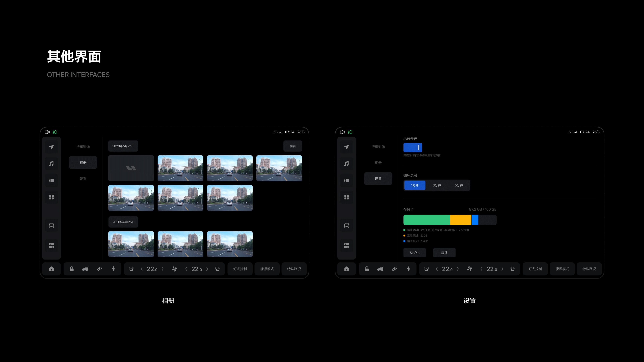Tap fan icon in right settings screen bottom bar
The image size is (644, 362).
pos(470,269)
